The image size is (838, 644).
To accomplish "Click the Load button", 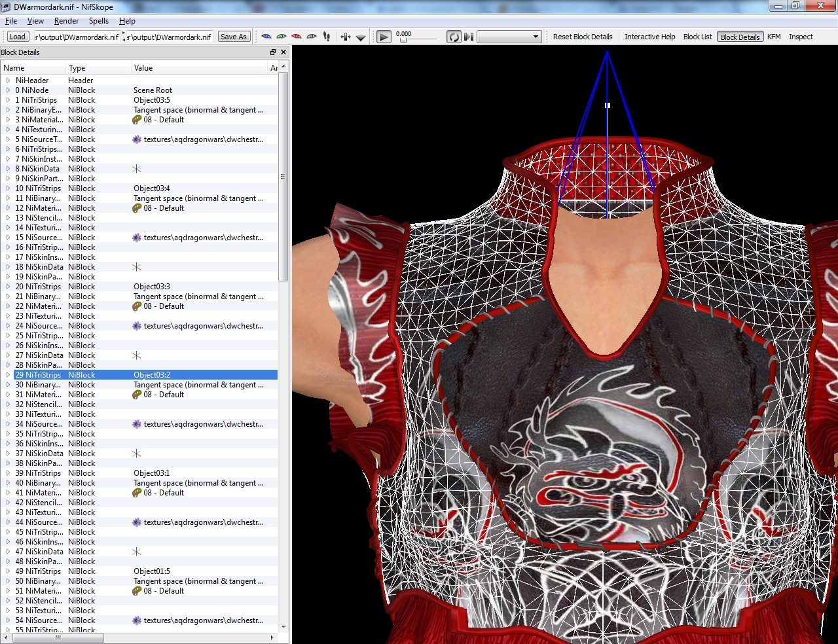I will pos(18,37).
